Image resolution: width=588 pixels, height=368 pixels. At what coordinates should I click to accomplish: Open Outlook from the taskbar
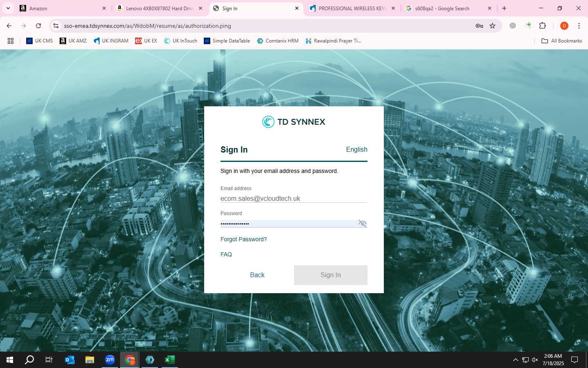click(70, 360)
